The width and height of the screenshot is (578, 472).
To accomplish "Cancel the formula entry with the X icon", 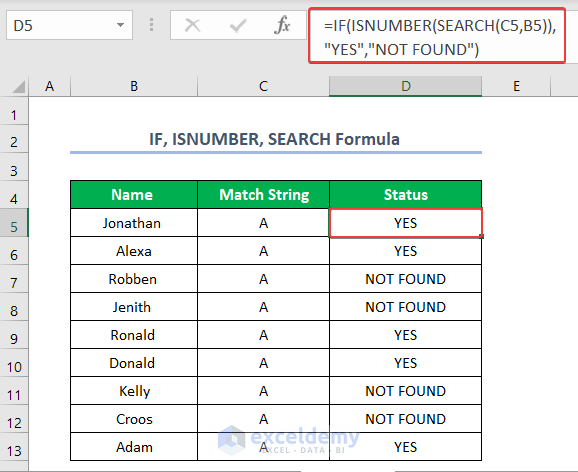I will [x=192, y=25].
